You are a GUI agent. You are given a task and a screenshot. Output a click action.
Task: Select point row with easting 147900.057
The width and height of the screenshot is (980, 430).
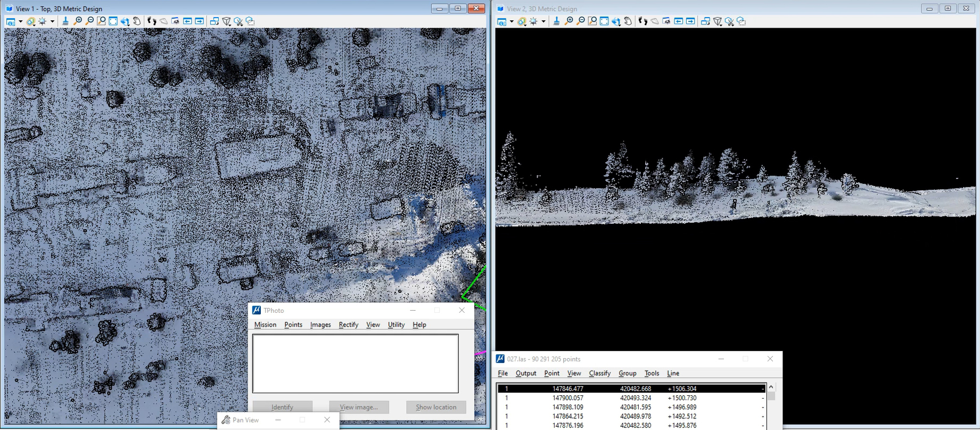coord(631,398)
